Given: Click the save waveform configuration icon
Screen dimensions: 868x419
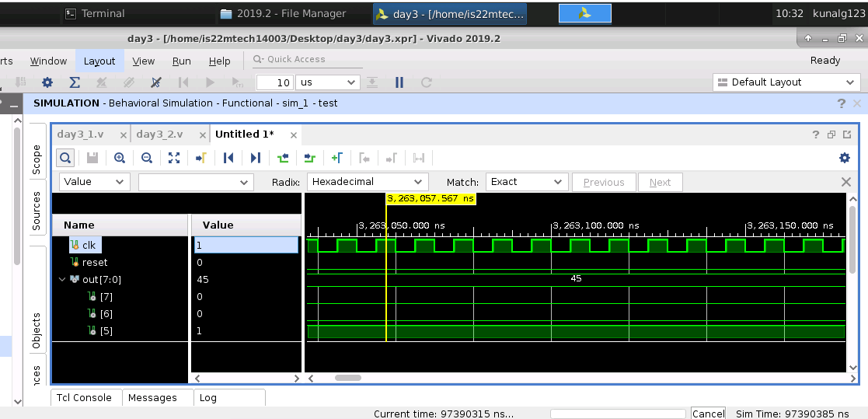Looking at the screenshot, I should (x=92, y=159).
